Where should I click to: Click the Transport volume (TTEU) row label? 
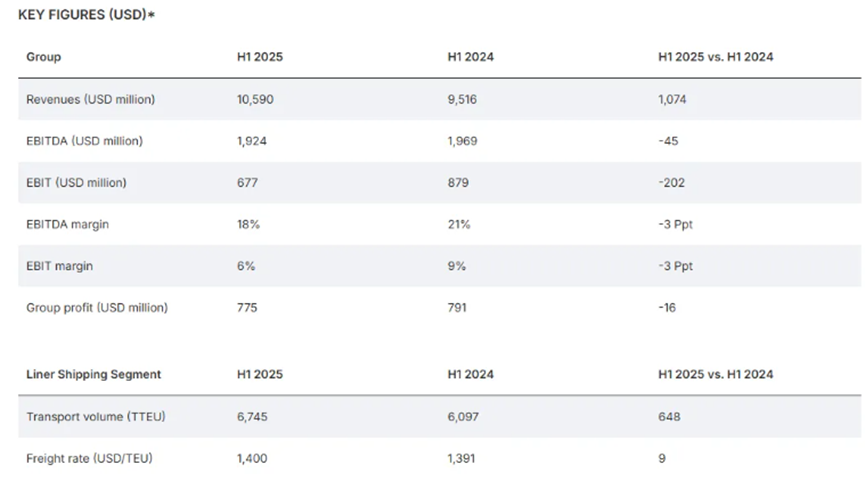(x=96, y=416)
